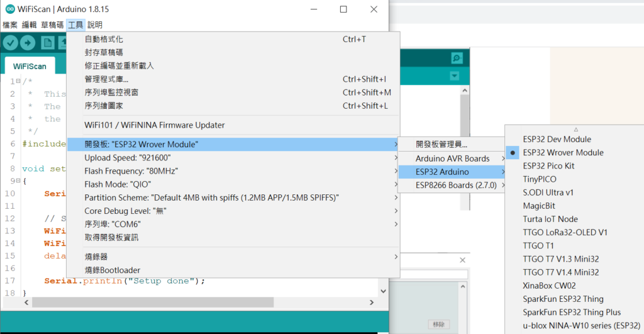The width and height of the screenshot is (644, 334).
Task: Open the Serial Monitor magnifier icon
Action: [x=457, y=58]
